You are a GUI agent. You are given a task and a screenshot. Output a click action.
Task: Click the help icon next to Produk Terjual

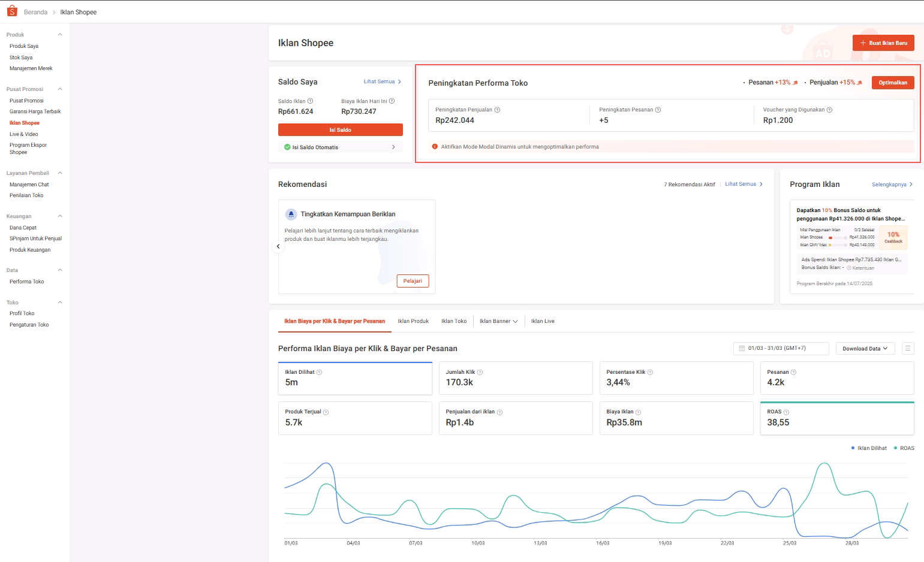[326, 412]
